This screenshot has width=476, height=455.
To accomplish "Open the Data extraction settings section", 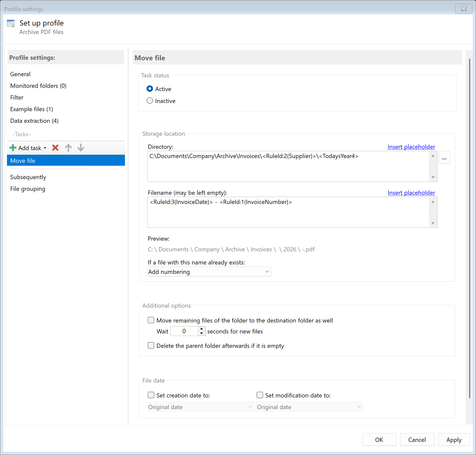I will 34,121.
